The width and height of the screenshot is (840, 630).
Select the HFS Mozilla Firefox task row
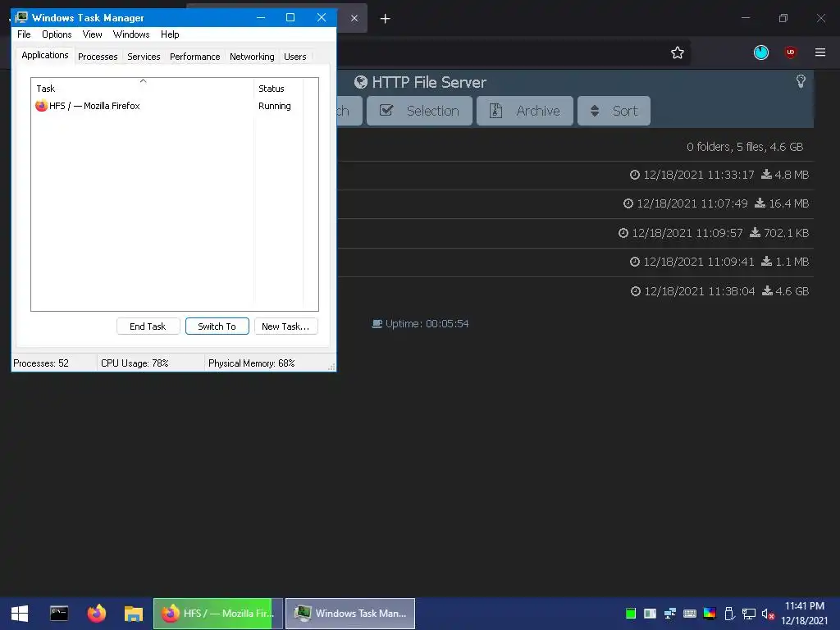click(x=167, y=106)
